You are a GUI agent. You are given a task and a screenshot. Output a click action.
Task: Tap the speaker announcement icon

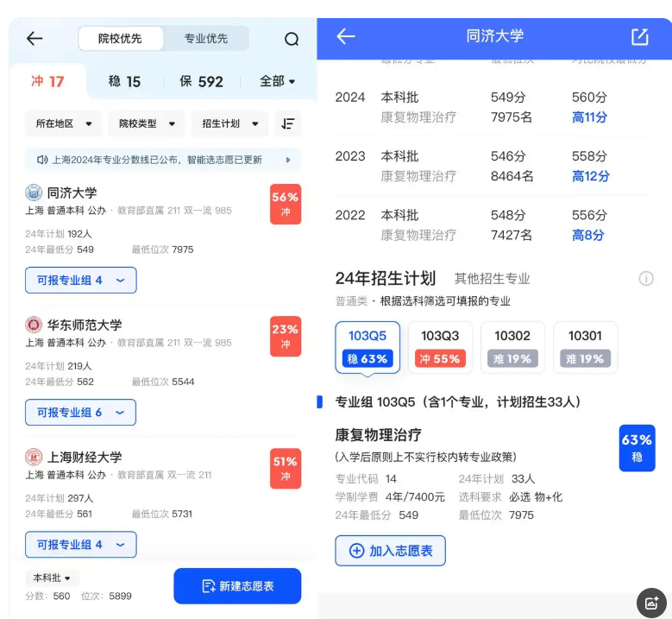(42, 160)
